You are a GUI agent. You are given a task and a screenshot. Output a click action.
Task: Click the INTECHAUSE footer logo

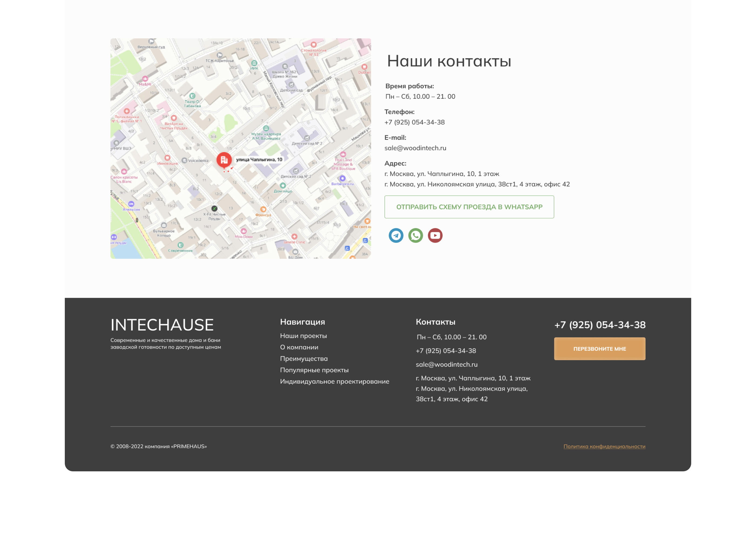(x=162, y=325)
